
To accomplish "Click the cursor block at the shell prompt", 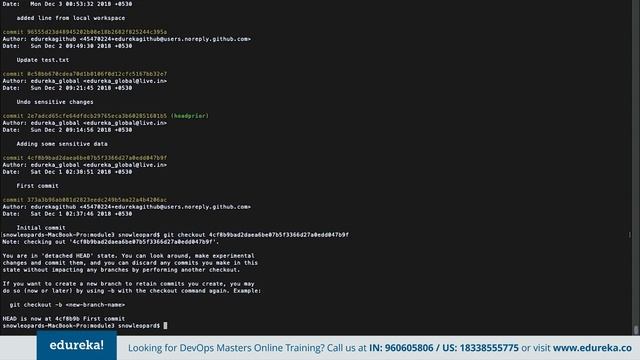I will click(165, 326).
